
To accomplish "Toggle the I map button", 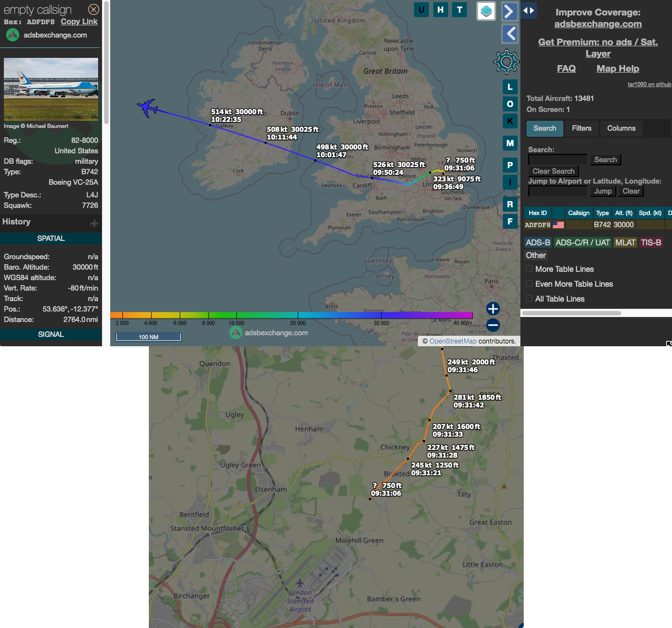I will 510,182.
